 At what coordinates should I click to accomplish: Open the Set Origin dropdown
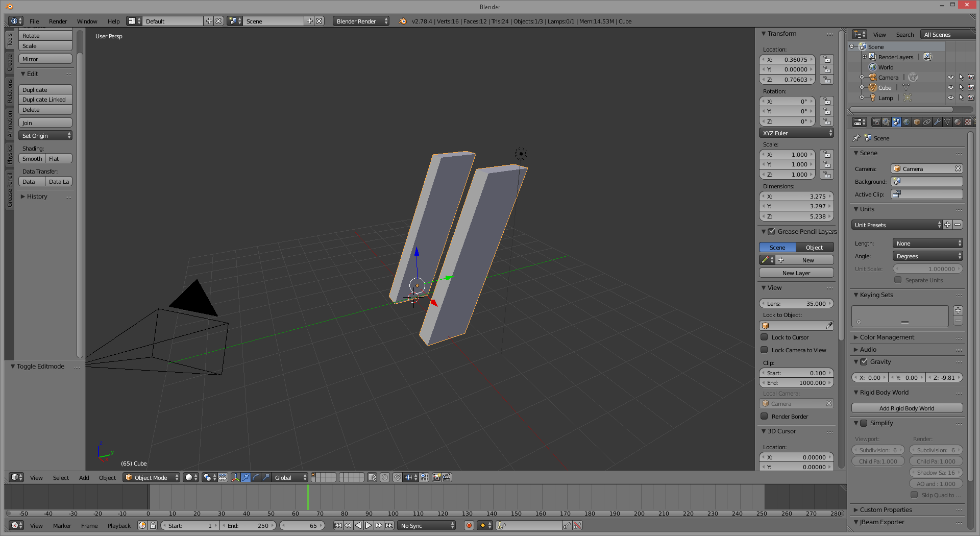click(45, 136)
